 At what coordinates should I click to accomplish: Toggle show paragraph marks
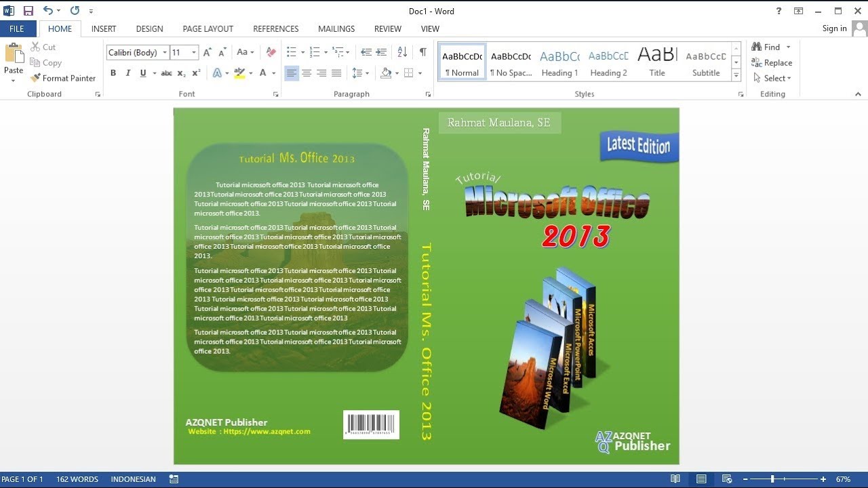tap(423, 52)
